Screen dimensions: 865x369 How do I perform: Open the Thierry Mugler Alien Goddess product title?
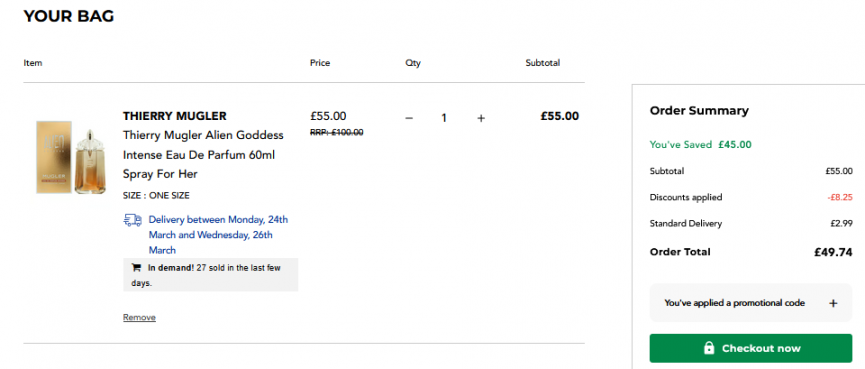203,154
